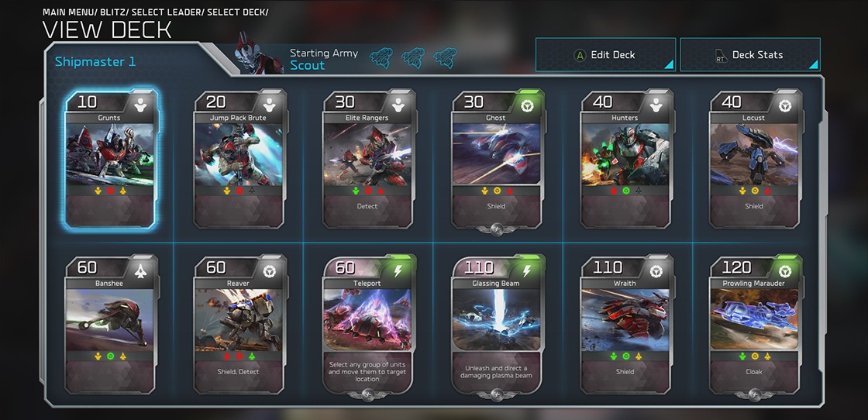Select the Wraith card artwork

pos(625,319)
